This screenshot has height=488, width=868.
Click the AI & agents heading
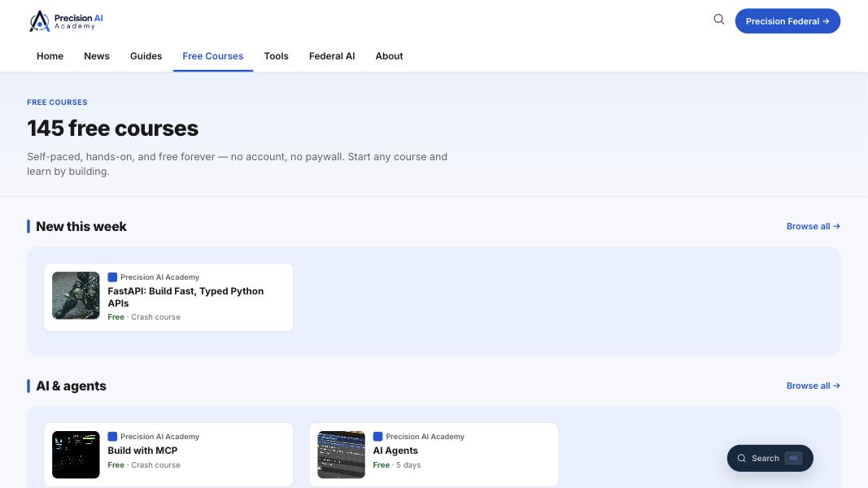[x=71, y=386]
